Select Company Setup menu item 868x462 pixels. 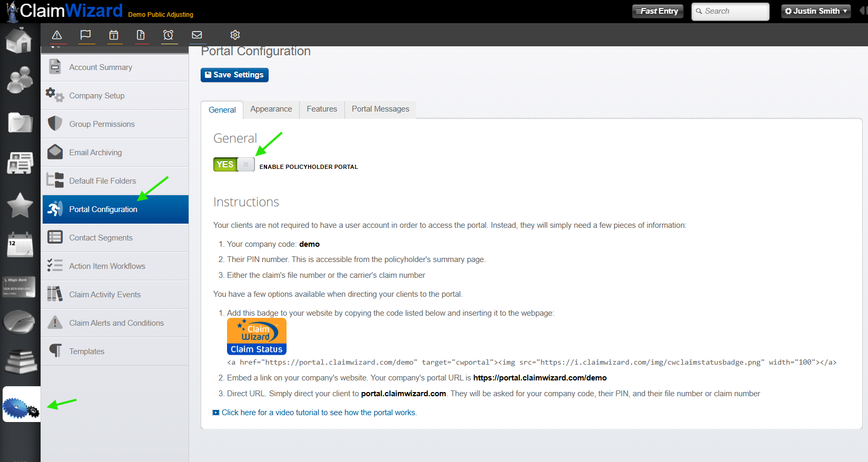(x=115, y=96)
